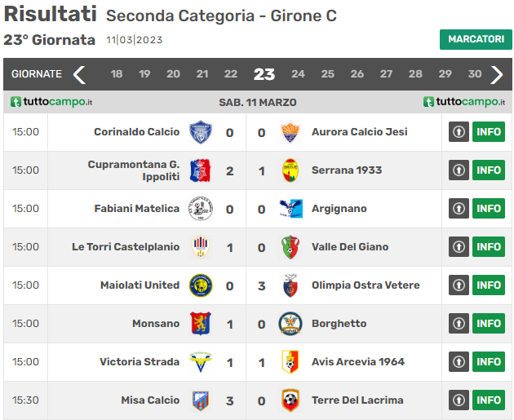Open the MARCATORI scorers button
The height and width of the screenshot is (420, 514).
[476, 39]
